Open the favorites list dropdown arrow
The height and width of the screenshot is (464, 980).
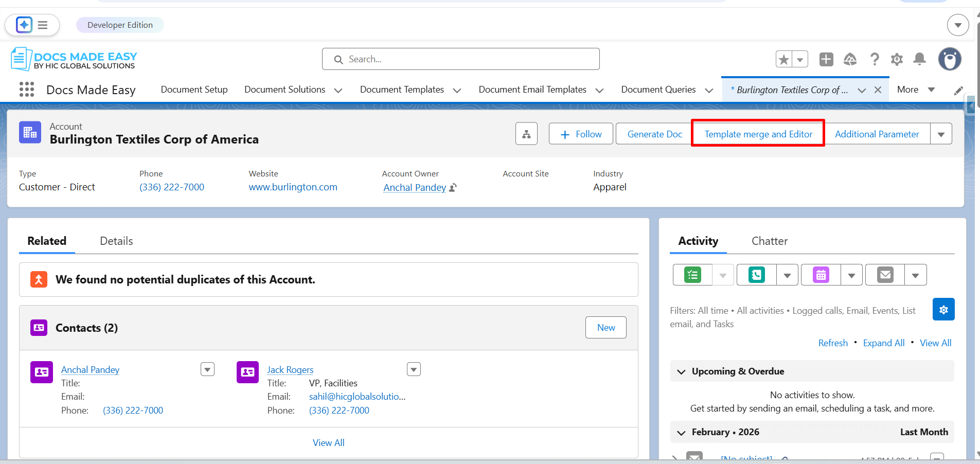[800, 60]
